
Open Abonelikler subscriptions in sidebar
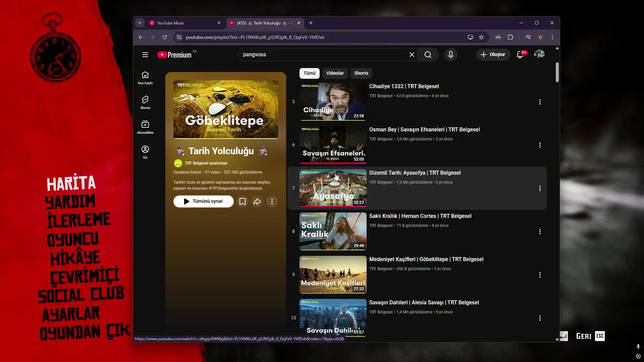[145, 127]
